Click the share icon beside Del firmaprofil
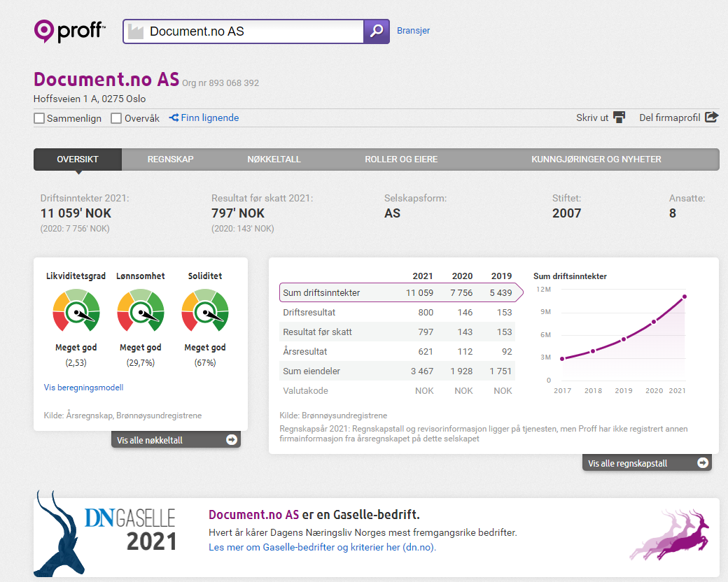 711,118
